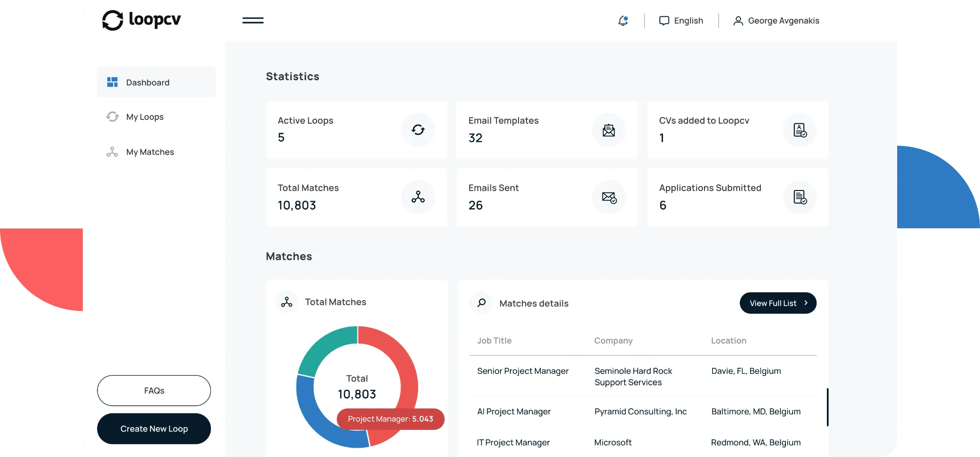
Task: Open the English language selector
Action: [x=681, y=21]
